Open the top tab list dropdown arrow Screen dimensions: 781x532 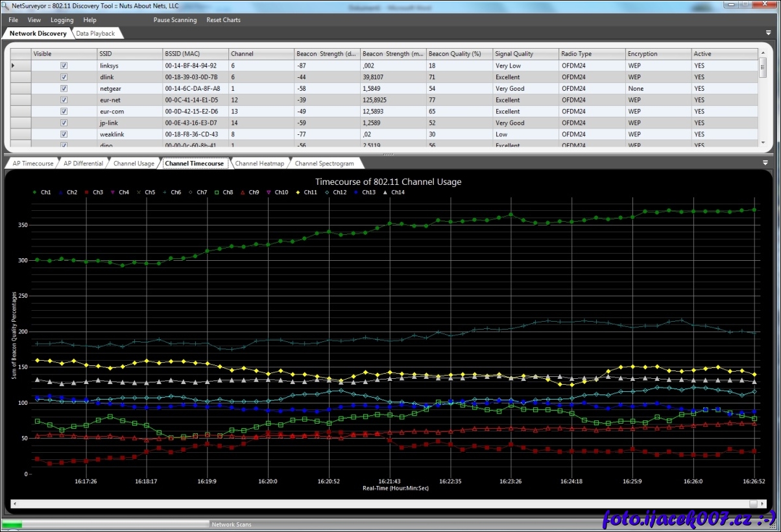tap(769, 32)
